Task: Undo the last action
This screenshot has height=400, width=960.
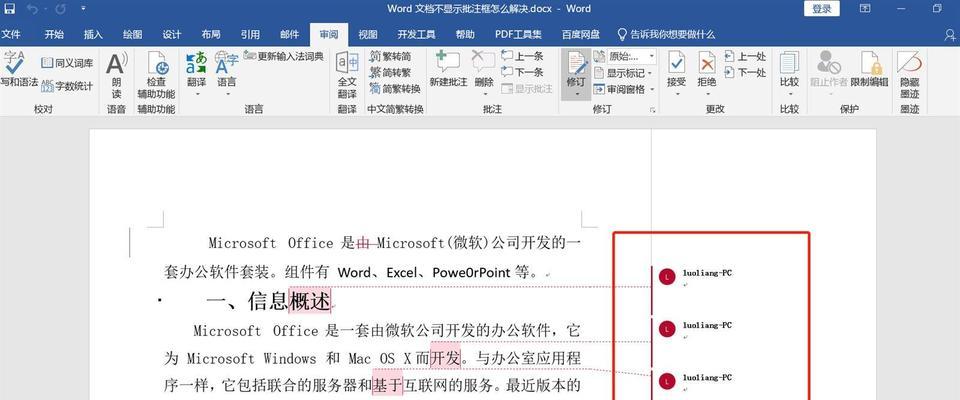Action: click(32, 9)
